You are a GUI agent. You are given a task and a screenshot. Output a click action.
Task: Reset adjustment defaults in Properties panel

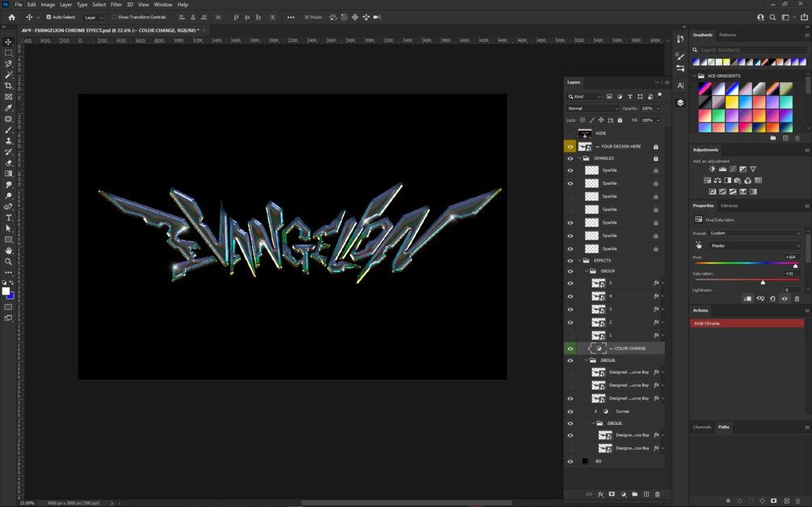(772, 299)
